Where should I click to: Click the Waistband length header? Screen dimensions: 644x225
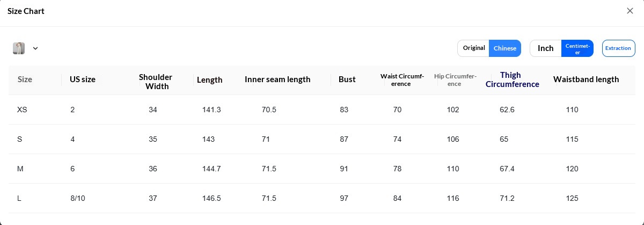click(x=586, y=79)
